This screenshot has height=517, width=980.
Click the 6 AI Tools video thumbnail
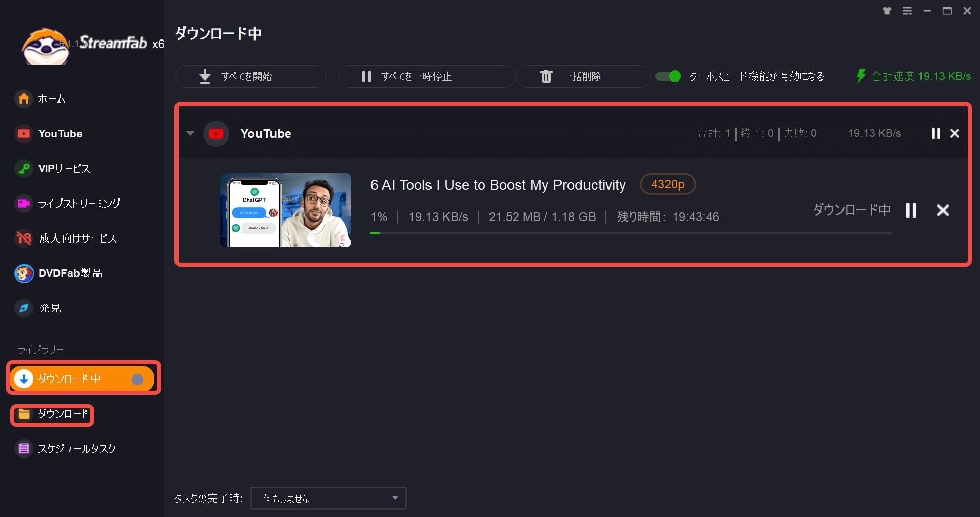point(286,210)
